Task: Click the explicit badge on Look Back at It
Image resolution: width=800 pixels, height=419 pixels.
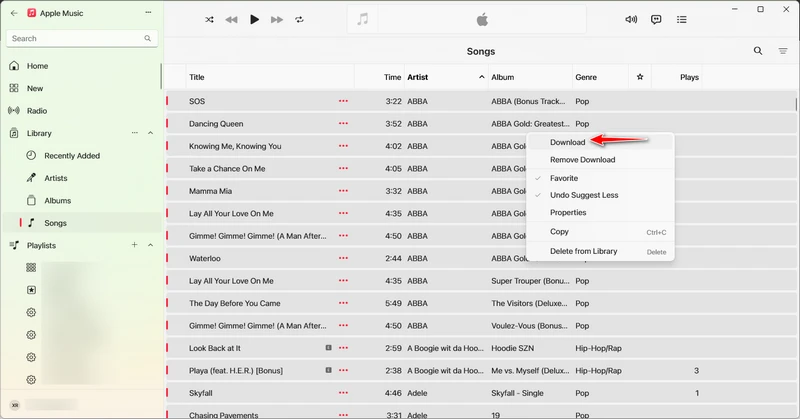Action: coord(329,348)
